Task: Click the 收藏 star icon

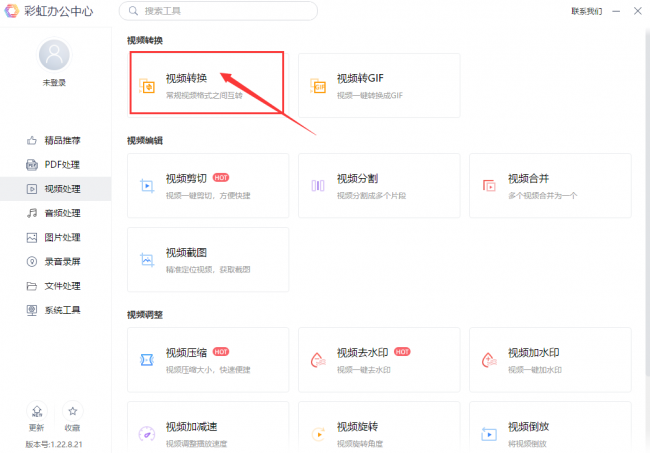Action: [x=73, y=411]
